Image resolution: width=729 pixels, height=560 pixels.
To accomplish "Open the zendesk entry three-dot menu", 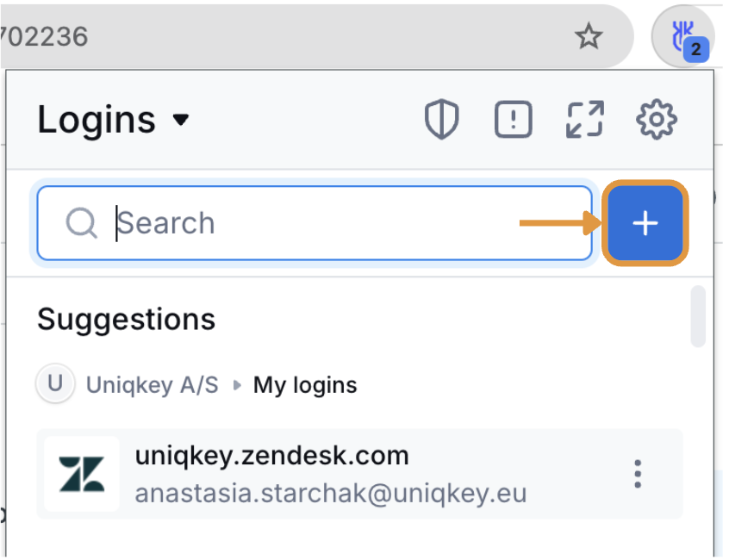I will (x=638, y=474).
